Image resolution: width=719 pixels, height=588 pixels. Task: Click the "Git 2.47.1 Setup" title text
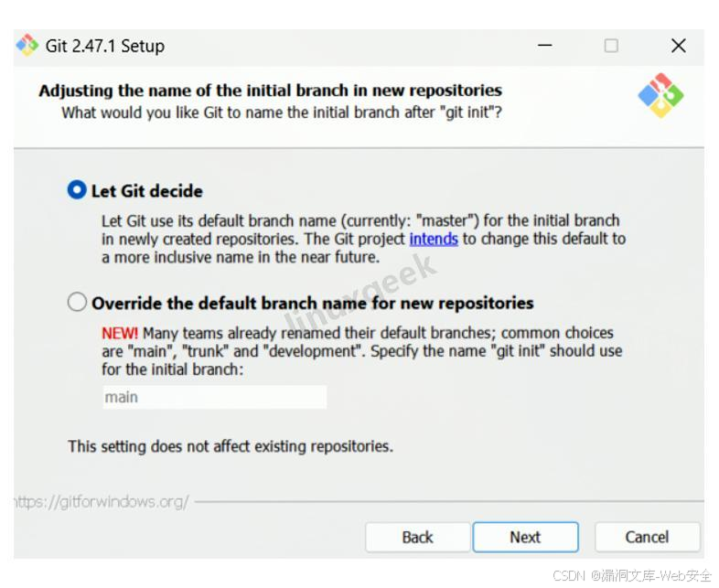tap(105, 46)
